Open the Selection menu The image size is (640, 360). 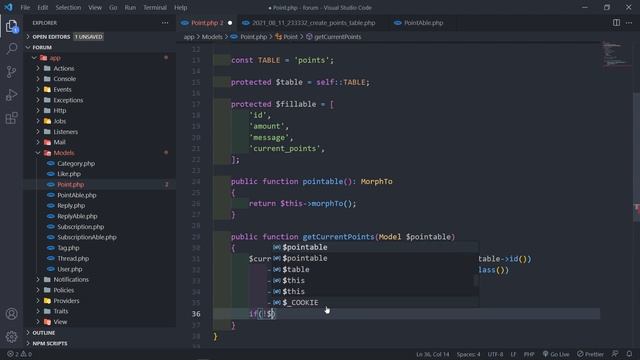[x=68, y=7]
